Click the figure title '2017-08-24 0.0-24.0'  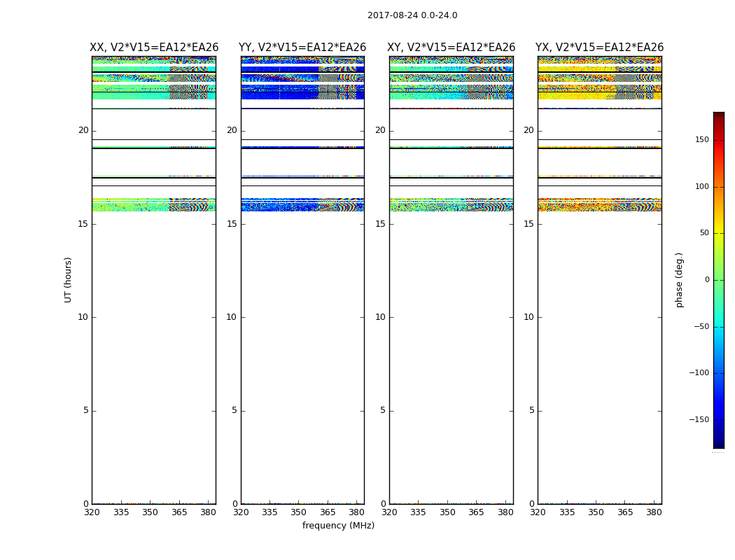pos(412,15)
